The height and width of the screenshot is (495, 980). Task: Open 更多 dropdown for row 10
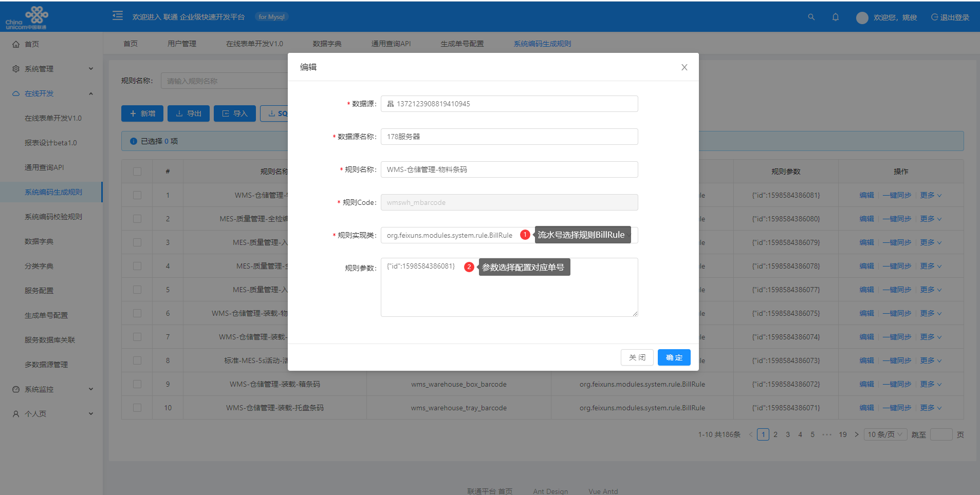point(931,408)
